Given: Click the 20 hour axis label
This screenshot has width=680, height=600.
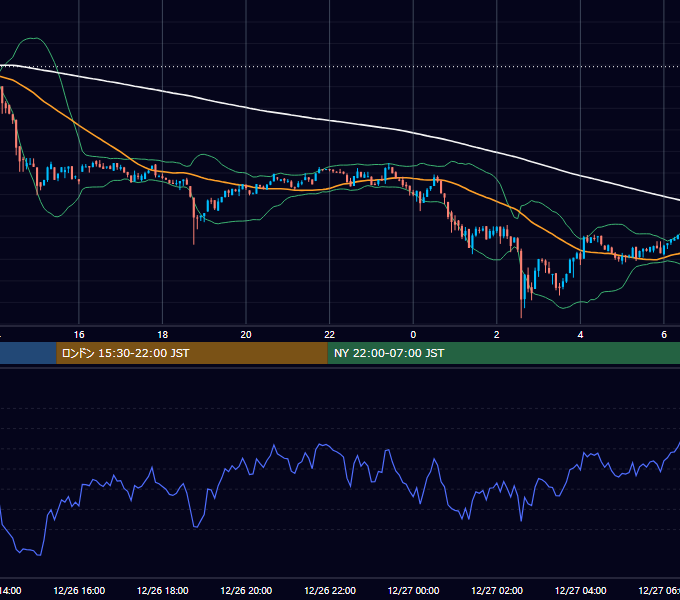Looking at the screenshot, I should pos(246,335).
